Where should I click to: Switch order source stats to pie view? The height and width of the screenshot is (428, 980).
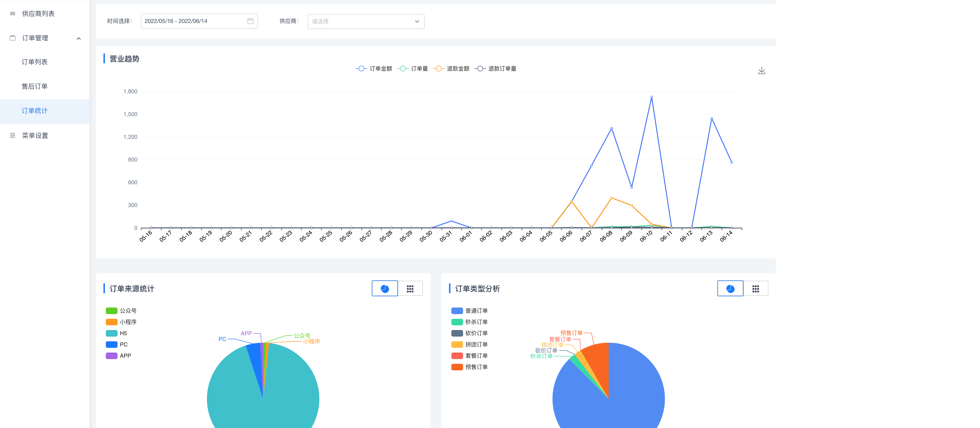(x=385, y=289)
